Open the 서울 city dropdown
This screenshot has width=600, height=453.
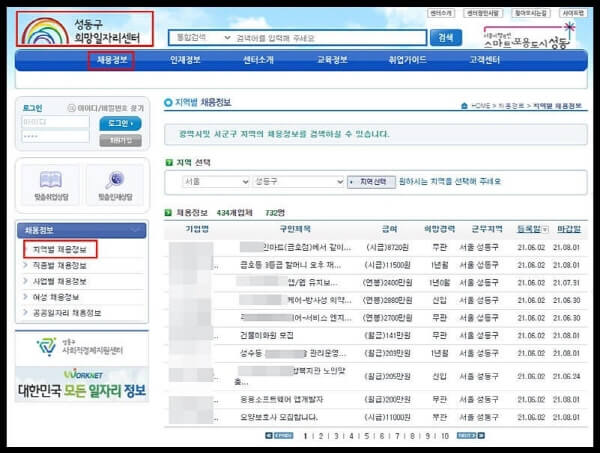(216, 182)
